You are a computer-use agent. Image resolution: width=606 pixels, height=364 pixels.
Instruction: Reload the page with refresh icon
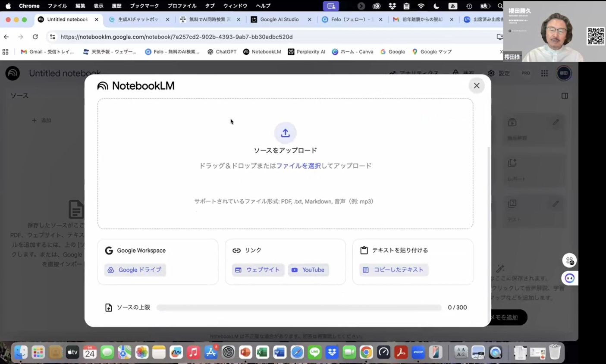[x=35, y=37]
